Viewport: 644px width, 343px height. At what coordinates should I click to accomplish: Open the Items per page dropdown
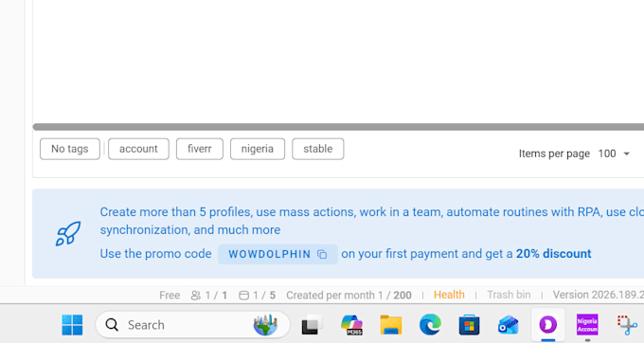614,153
